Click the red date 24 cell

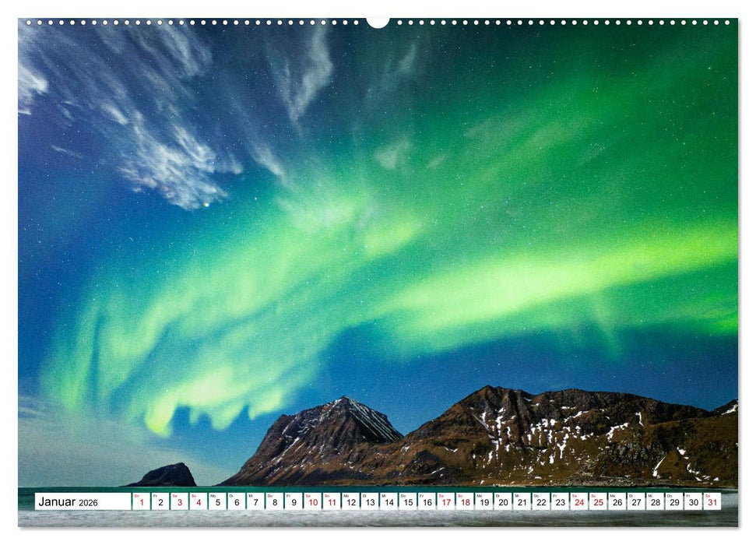[x=578, y=502]
